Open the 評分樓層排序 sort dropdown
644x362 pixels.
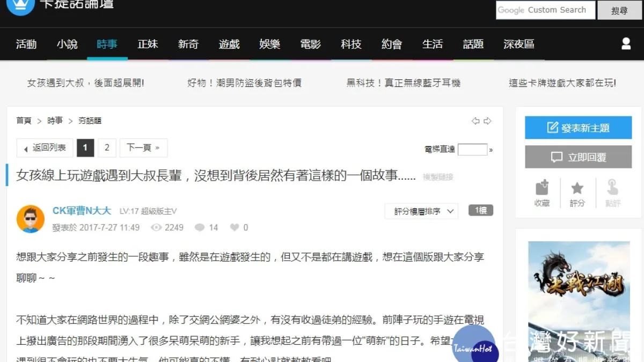[x=421, y=211]
